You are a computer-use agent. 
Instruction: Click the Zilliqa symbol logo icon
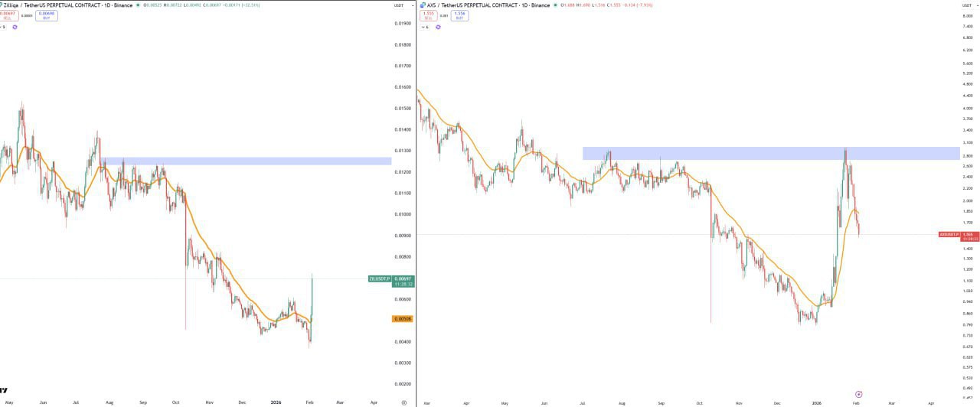click(2, 5)
